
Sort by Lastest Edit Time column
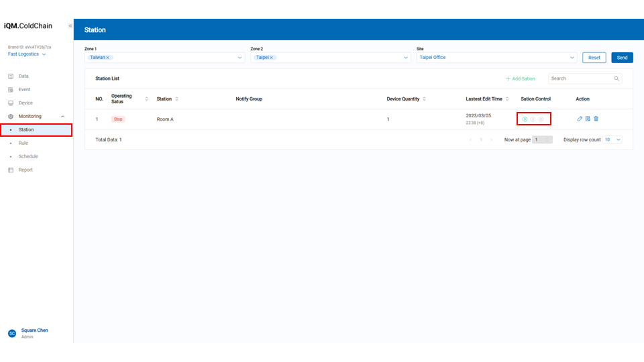coord(507,99)
